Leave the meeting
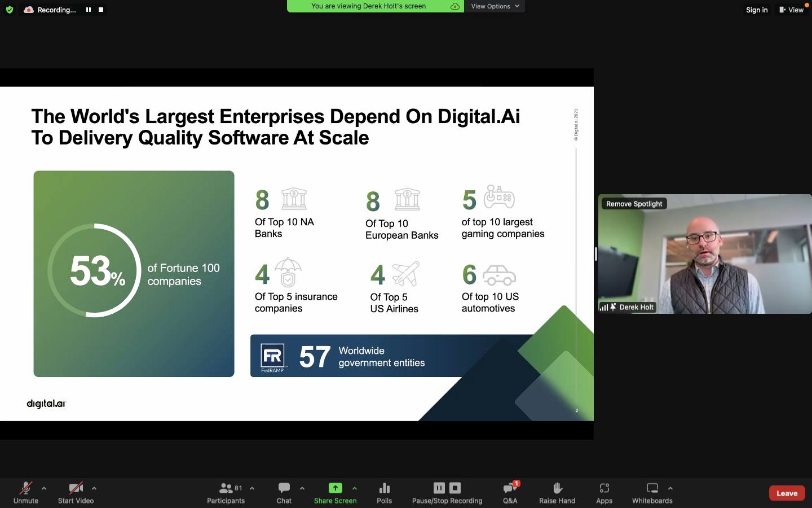This screenshot has height=508, width=812. point(787,493)
